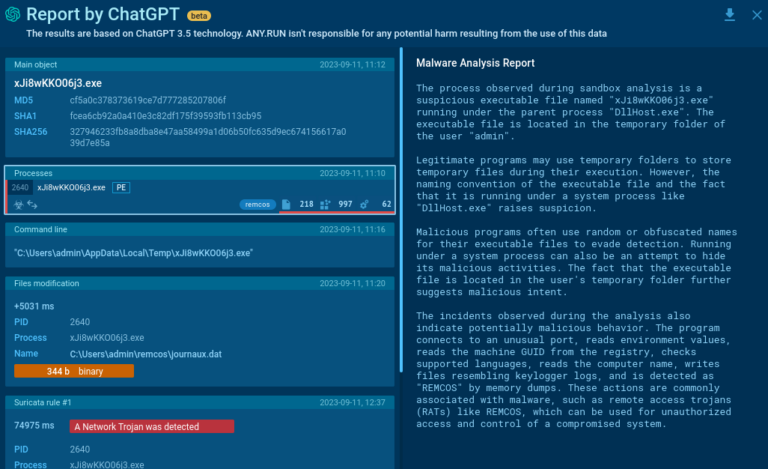Click the PE badge on process row

pyautogui.click(x=121, y=188)
